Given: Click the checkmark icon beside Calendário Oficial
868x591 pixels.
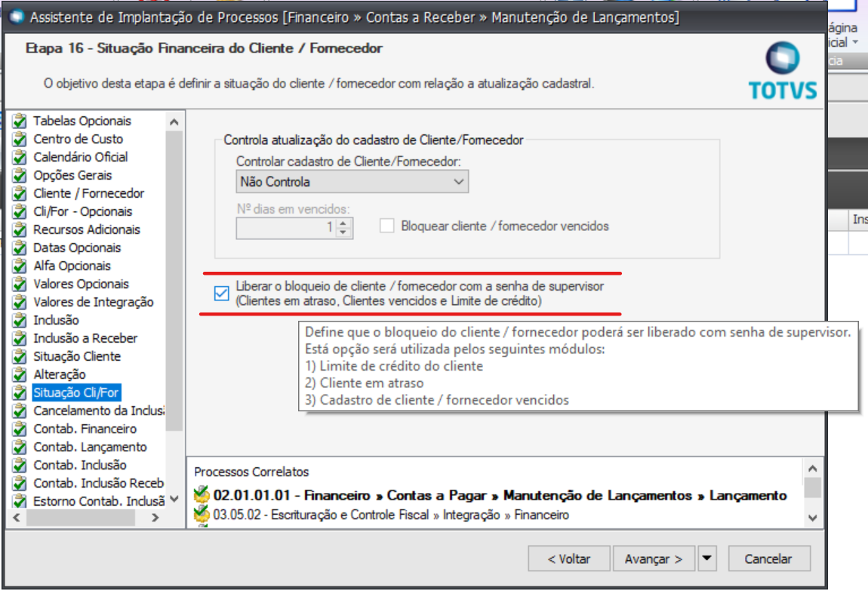Looking at the screenshot, I should (20, 157).
